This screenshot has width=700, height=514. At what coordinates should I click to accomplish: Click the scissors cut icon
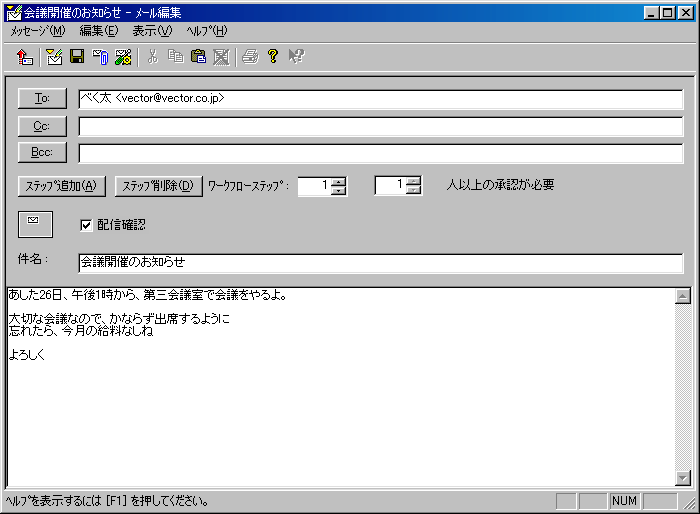pos(153,57)
